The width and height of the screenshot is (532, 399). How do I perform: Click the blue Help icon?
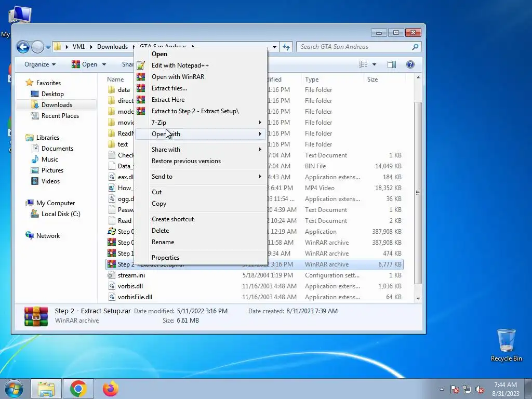(x=410, y=64)
